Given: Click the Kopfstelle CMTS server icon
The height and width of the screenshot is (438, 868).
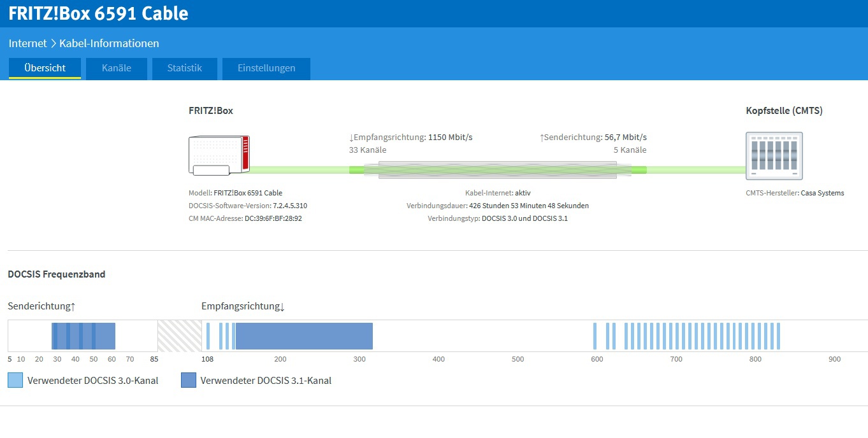Looking at the screenshot, I should [x=774, y=156].
